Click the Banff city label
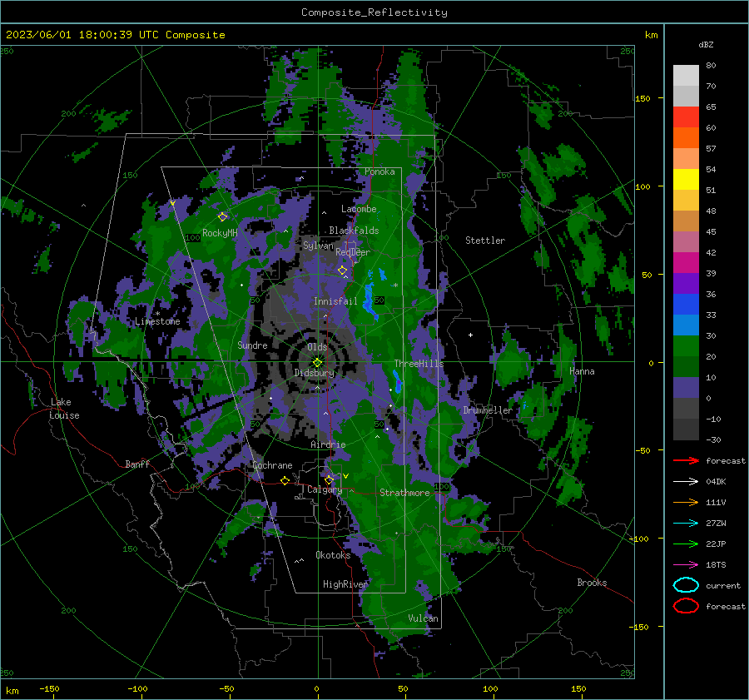This screenshot has height=700, width=749. pos(137,464)
